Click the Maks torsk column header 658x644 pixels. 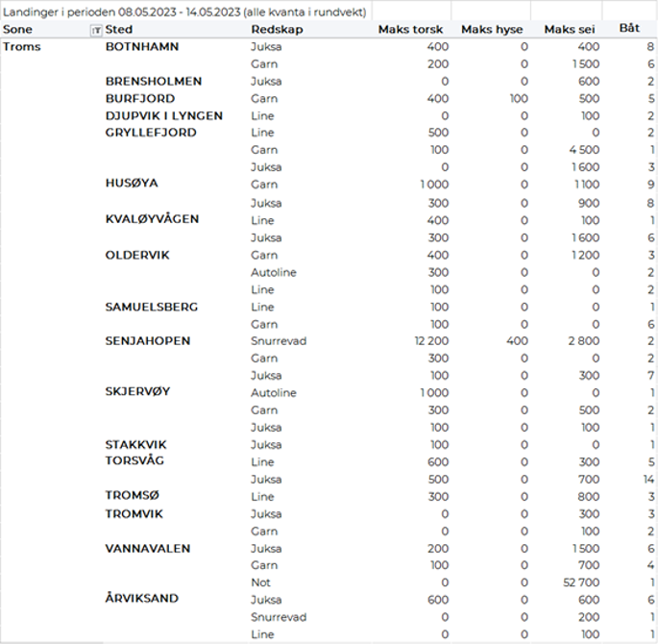[410, 30]
